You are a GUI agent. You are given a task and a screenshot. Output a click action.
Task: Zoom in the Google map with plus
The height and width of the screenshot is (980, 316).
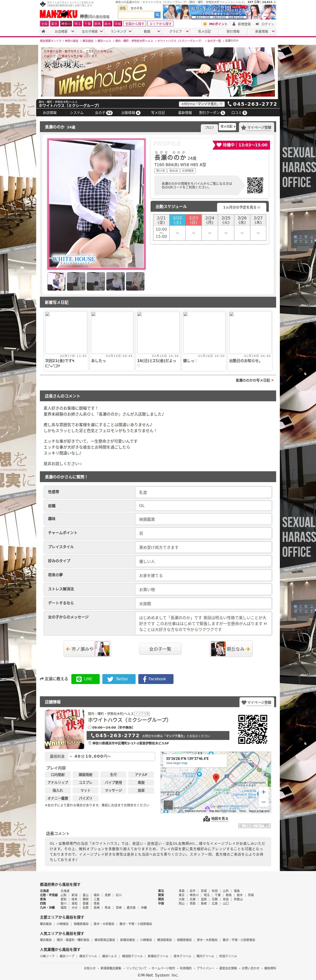pyautogui.click(x=264, y=792)
